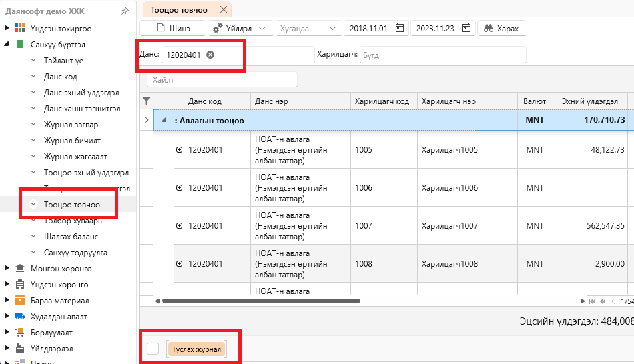
Task: Open the end date calendar picker icon
Action: (466, 28)
